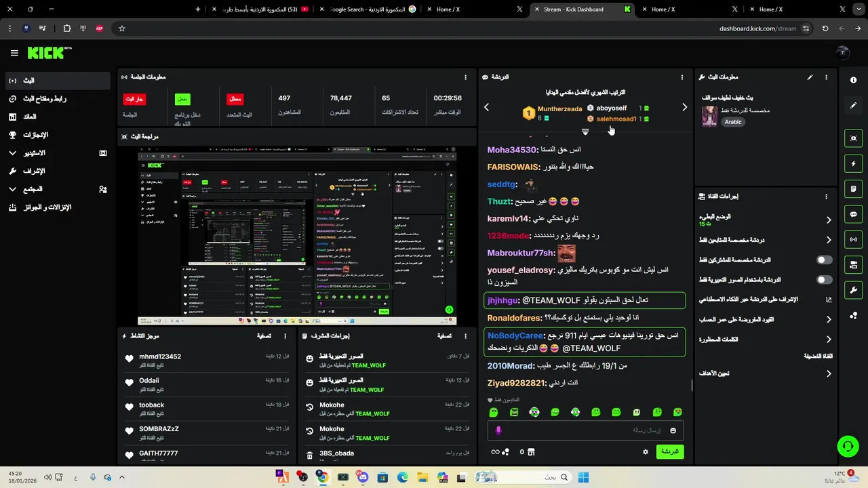Screen dimensions: 868x488
Task: Open البث sidebar menu item
Action: pos(58,81)
